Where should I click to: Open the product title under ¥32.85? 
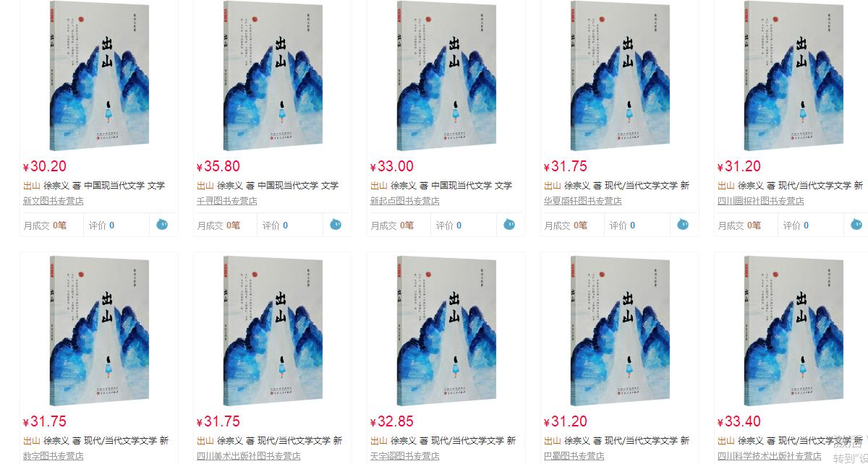coord(443,440)
